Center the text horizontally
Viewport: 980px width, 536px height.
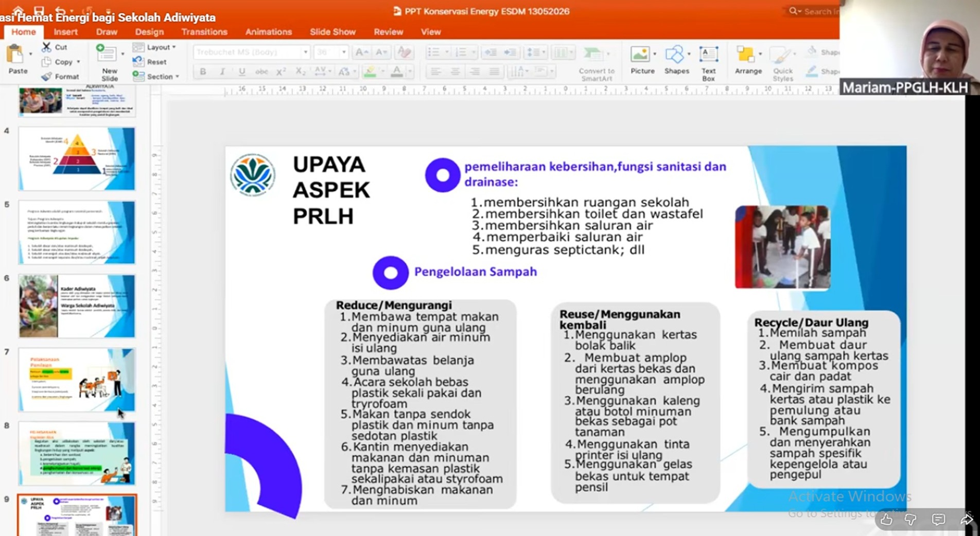(456, 72)
